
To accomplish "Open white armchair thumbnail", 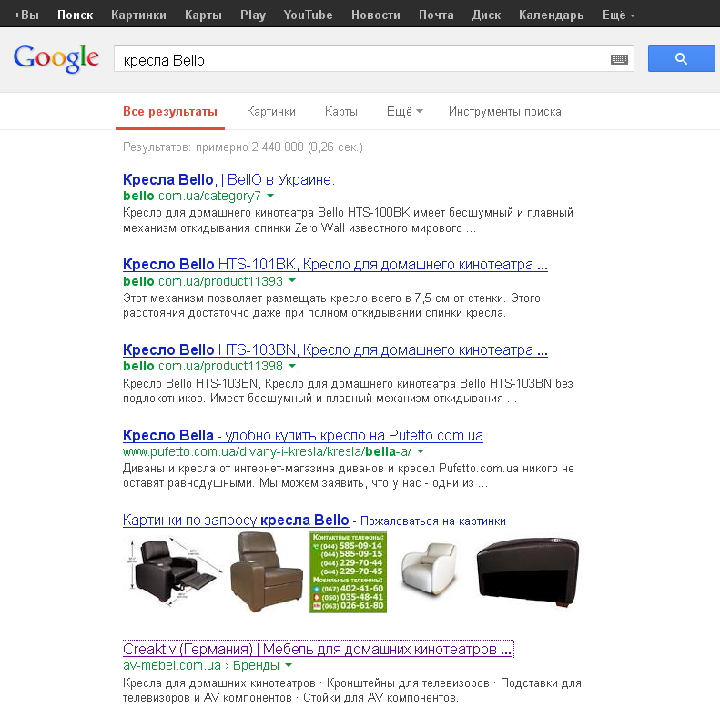I will click(430, 570).
